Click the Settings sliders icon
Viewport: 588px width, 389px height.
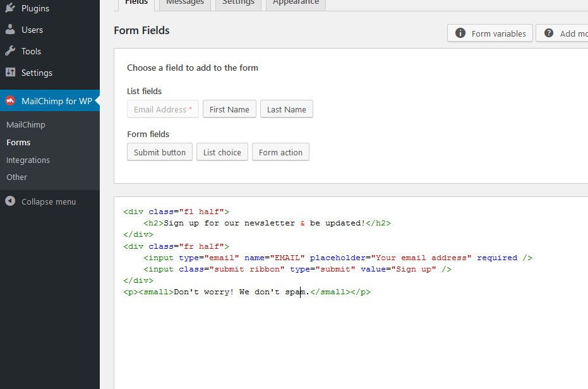coord(10,73)
